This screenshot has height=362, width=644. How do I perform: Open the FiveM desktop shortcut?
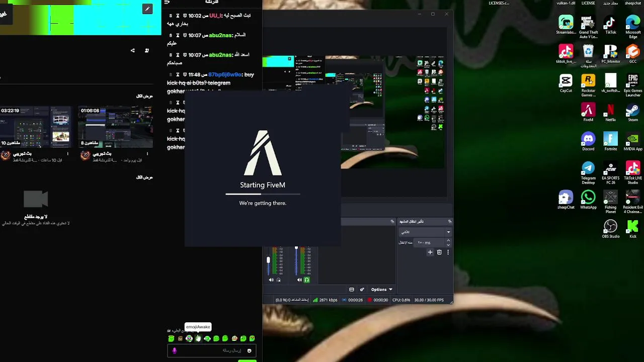588,113
